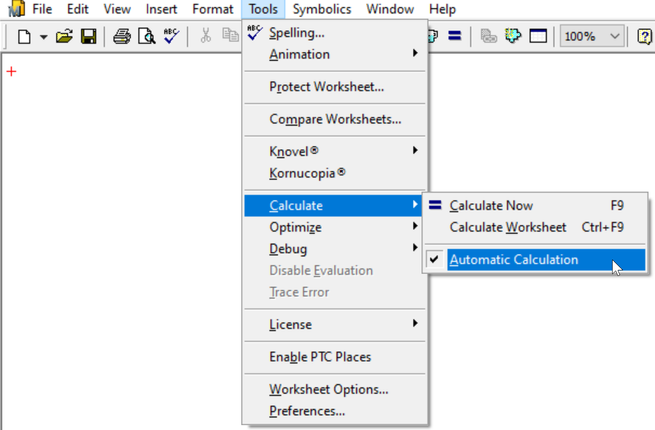Click the Open file folder icon
655x430 pixels.
(x=64, y=37)
